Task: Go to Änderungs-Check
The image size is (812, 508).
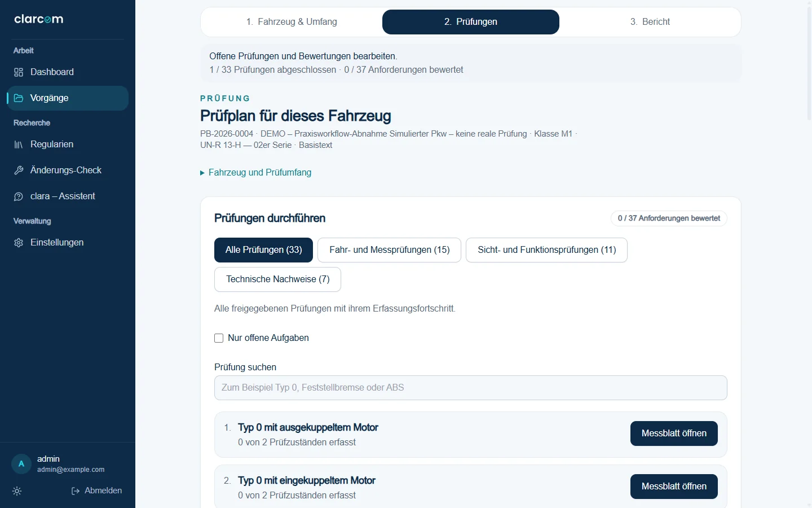Action: pos(68,170)
